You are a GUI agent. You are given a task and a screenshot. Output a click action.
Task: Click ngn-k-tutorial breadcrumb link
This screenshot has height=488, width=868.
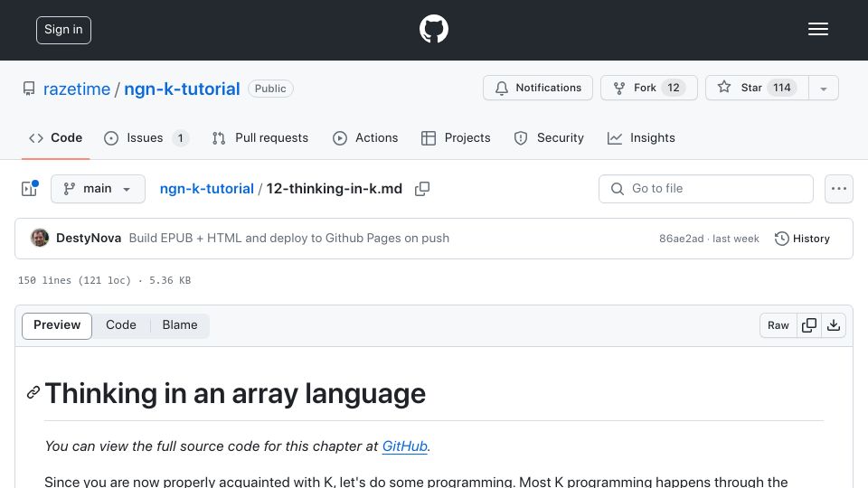click(206, 189)
